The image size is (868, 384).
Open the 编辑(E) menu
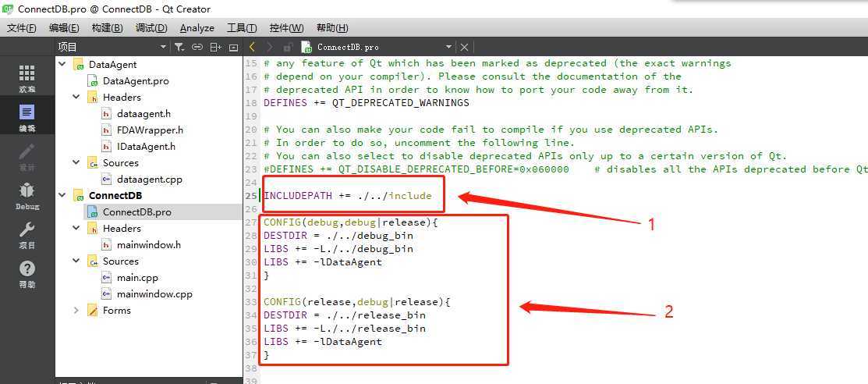[64, 27]
